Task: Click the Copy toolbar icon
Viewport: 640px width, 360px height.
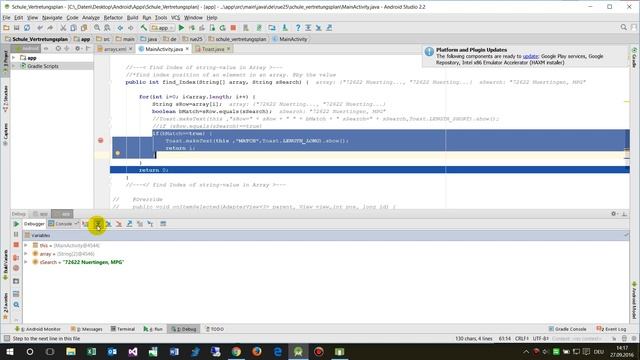Action: click(x=73, y=28)
